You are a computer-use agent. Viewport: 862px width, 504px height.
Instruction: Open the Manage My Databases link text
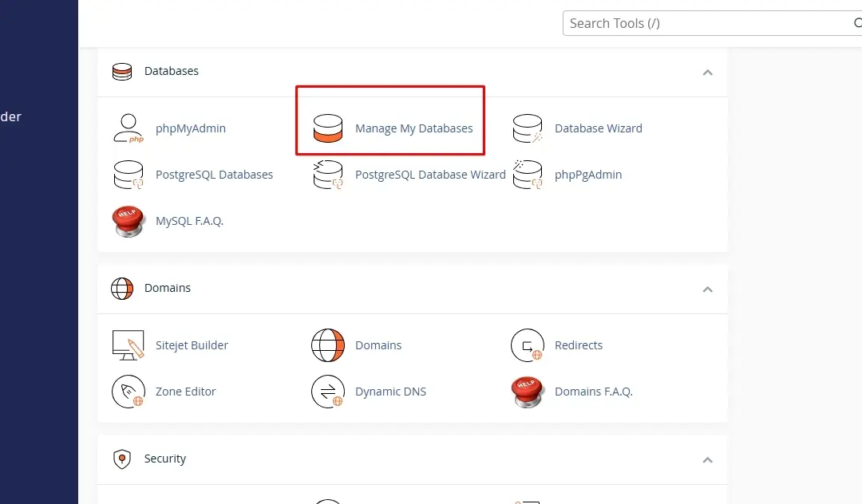[x=414, y=128]
